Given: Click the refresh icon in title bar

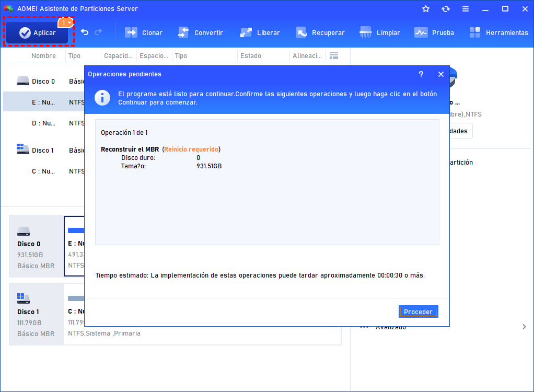Looking at the screenshot, I should (x=446, y=9).
